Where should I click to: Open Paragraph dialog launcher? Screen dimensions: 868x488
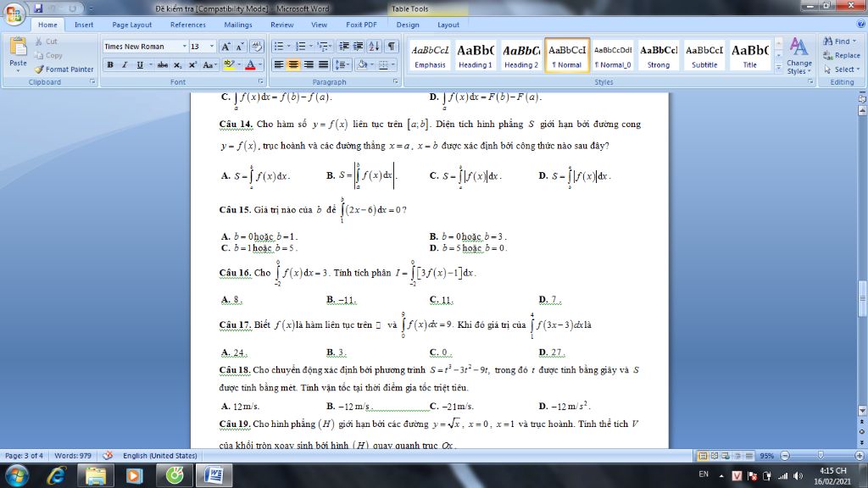tap(395, 82)
